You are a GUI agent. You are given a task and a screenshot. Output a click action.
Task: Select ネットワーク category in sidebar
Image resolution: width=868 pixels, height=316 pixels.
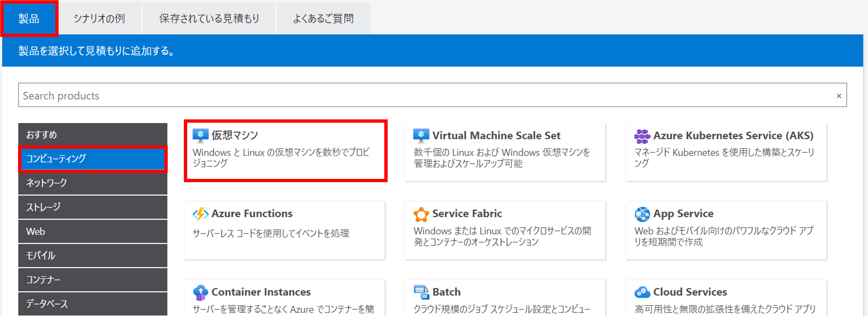coord(93,183)
